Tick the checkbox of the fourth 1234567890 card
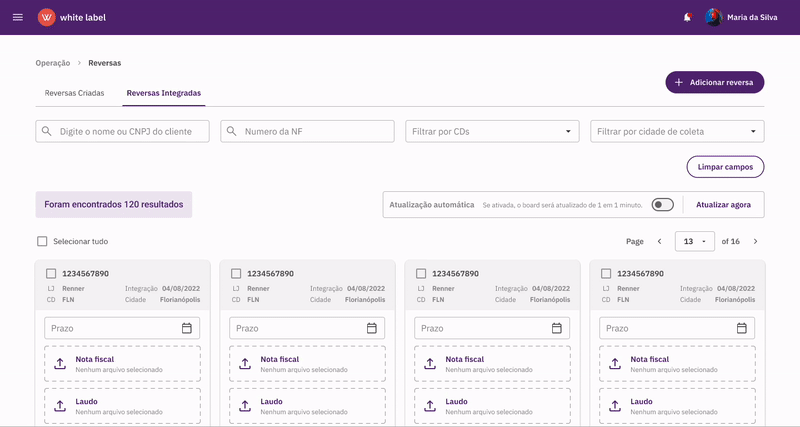The height and width of the screenshot is (427, 800). point(606,273)
